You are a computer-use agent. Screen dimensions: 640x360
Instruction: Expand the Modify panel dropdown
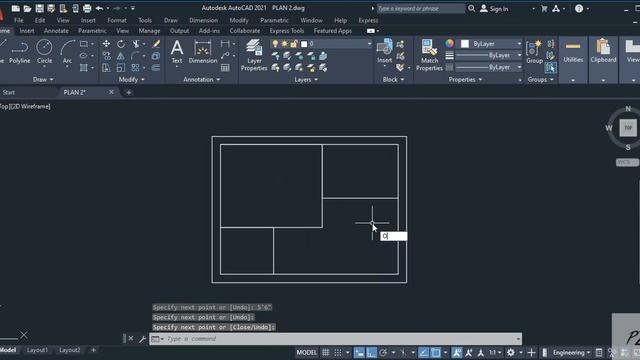click(131, 80)
